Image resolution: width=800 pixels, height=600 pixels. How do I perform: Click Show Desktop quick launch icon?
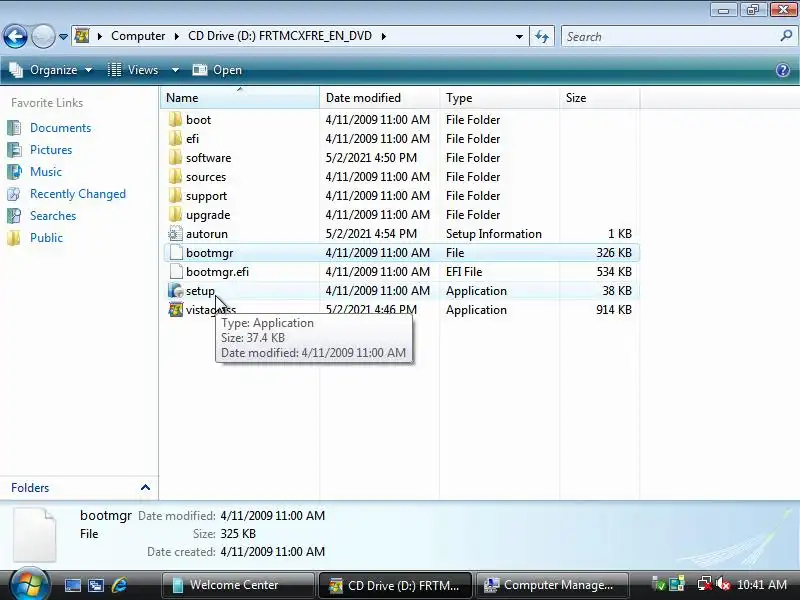click(72, 585)
